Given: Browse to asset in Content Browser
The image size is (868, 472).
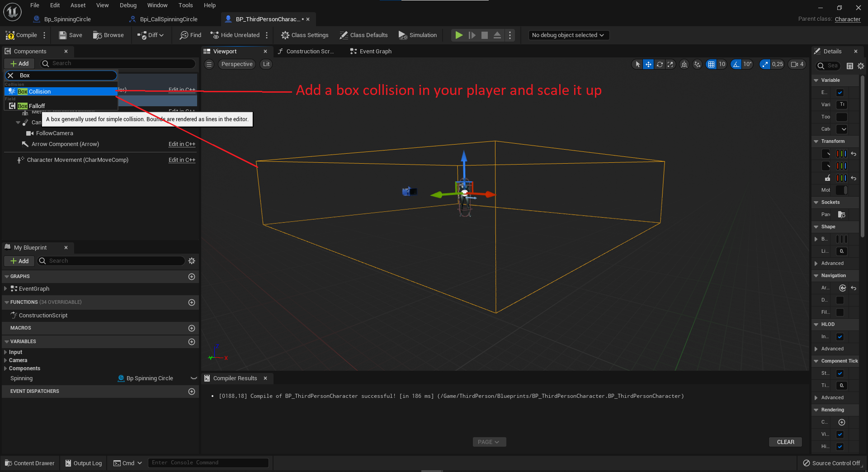Looking at the screenshot, I should [108, 35].
